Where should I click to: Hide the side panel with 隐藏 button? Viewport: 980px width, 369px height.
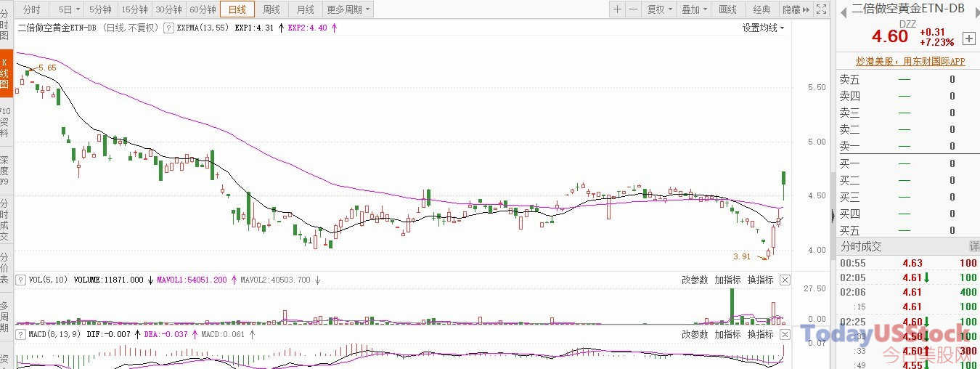[x=795, y=9]
